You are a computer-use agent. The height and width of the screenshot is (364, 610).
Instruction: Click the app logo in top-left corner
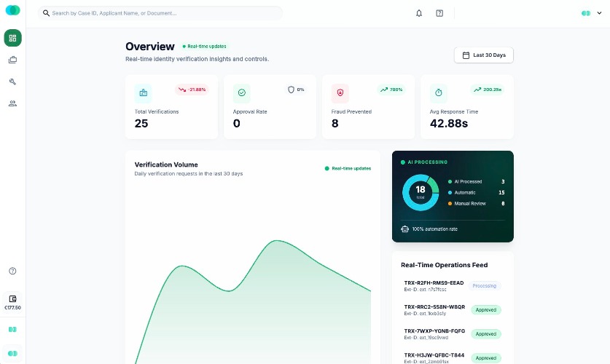(x=13, y=10)
